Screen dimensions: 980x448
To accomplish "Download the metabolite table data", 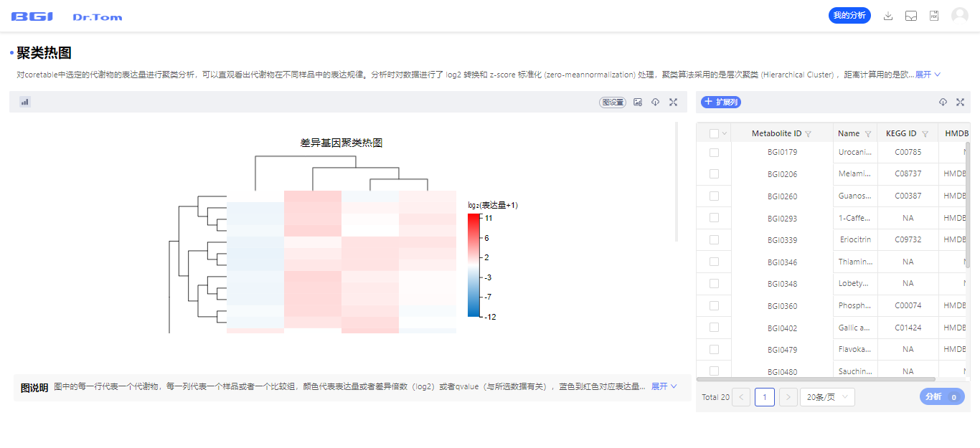I will coord(943,103).
